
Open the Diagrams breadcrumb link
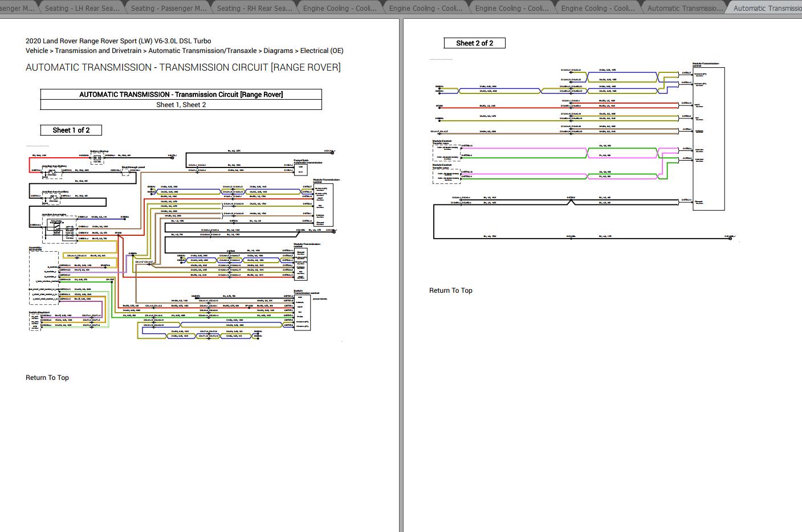tap(279, 50)
